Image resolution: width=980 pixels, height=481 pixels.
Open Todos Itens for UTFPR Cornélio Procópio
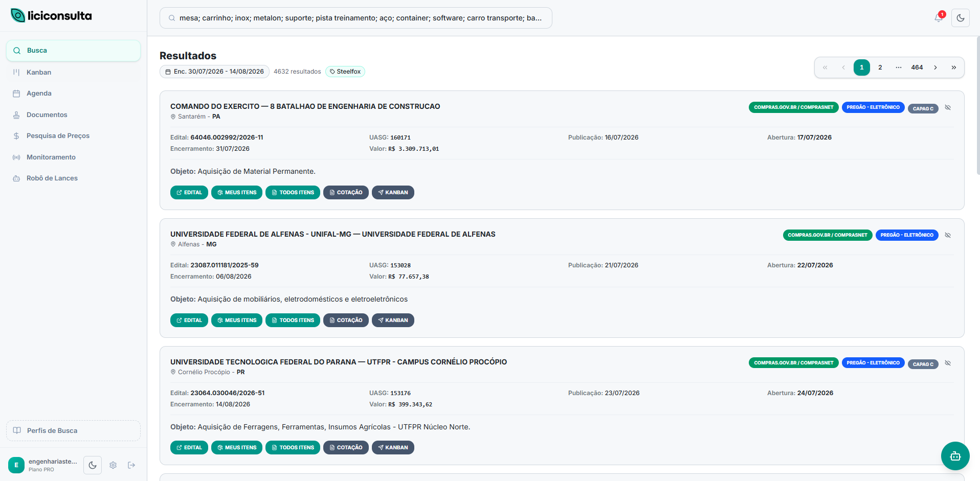click(293, 448)
